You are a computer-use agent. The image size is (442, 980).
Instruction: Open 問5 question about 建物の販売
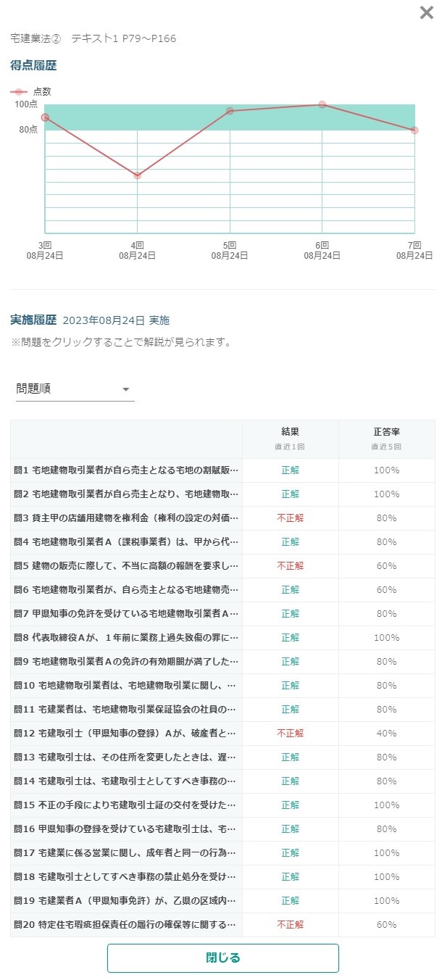pyautogui.click(x=223, y=566)
